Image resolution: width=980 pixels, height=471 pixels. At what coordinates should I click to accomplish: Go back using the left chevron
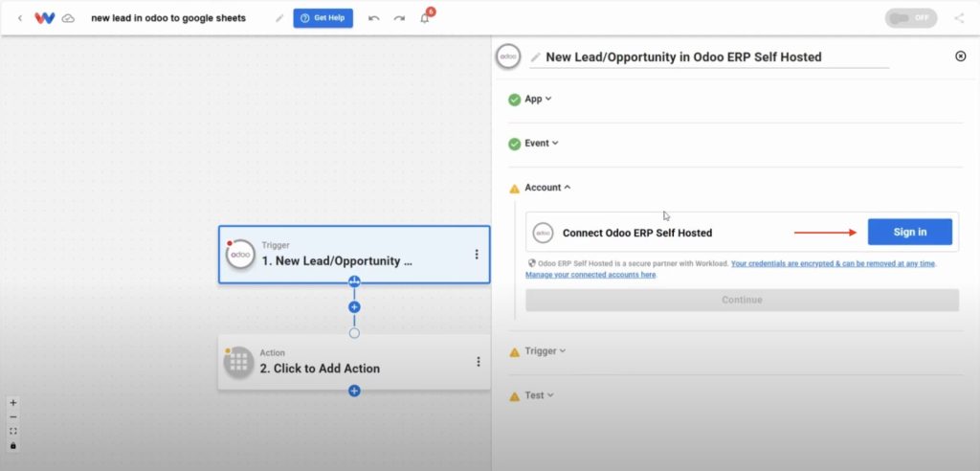click(20, 18)
